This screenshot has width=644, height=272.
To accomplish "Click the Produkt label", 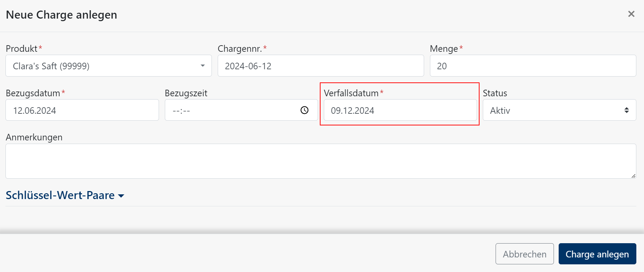I will pos(22,48).
